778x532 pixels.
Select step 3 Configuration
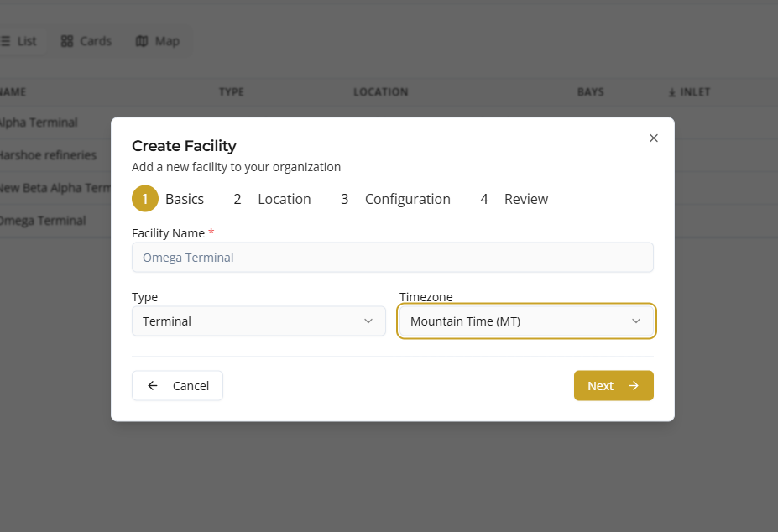(395, 199)
